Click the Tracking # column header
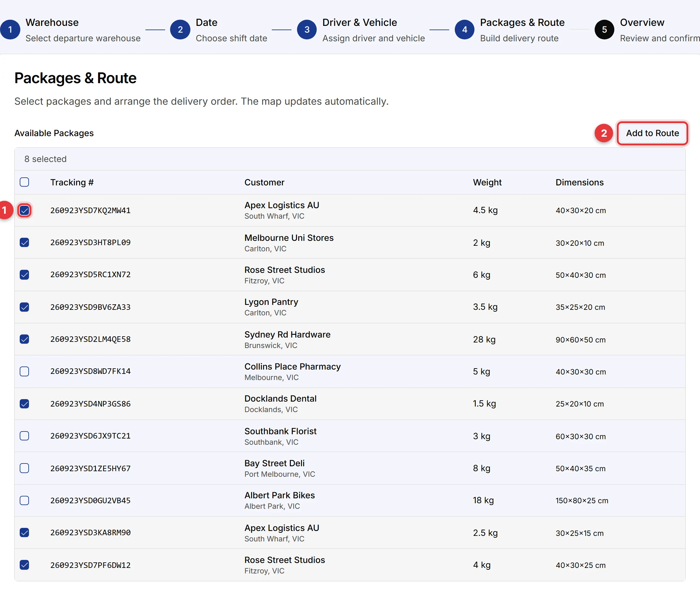The width and height of the screenshot is (700, 595). tap(72, 183)
